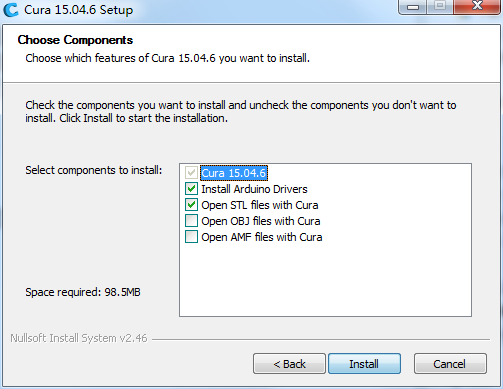Select the Install Arduino Drivers label text
Image resolution: width=503 pixels, height=389 pixels.
(254, 189)
